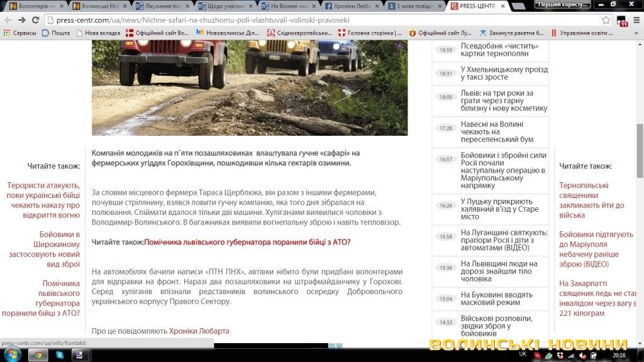Open the 'Хроніки Любарта' source link

(x=199, y=331)
